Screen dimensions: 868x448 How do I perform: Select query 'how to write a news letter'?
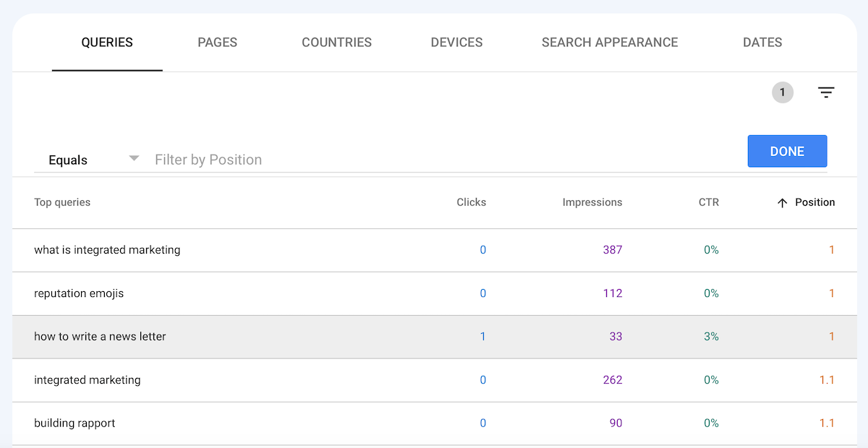tap(100, 337)
